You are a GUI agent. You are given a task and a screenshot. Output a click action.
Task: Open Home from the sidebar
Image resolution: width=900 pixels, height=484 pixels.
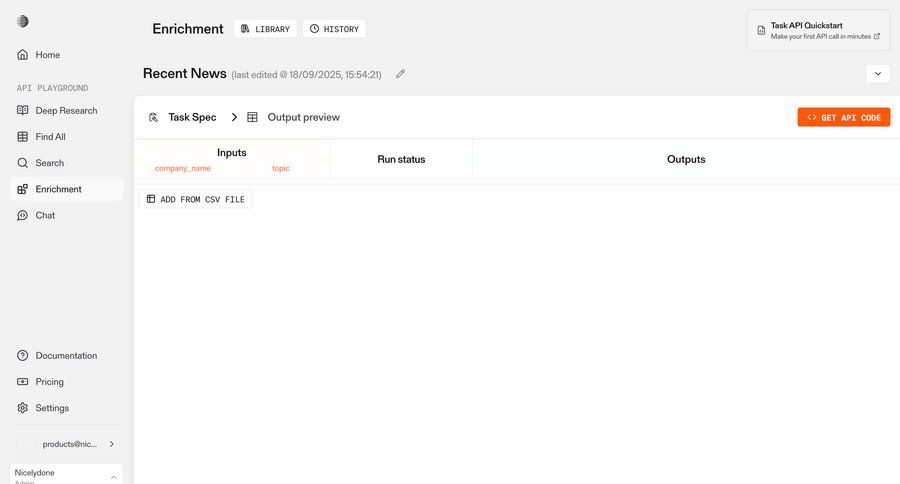pos(47,55)
